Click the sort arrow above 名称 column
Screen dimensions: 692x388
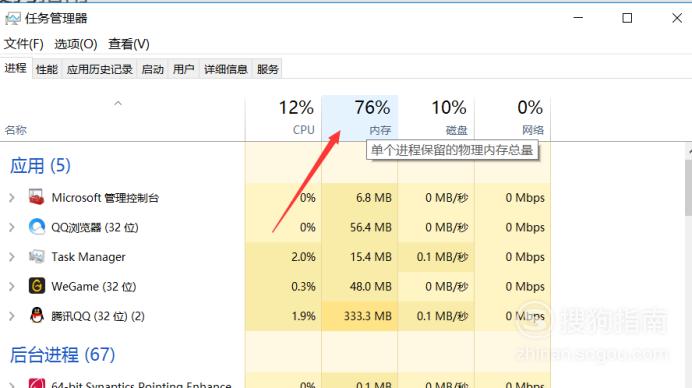(118, 103)
